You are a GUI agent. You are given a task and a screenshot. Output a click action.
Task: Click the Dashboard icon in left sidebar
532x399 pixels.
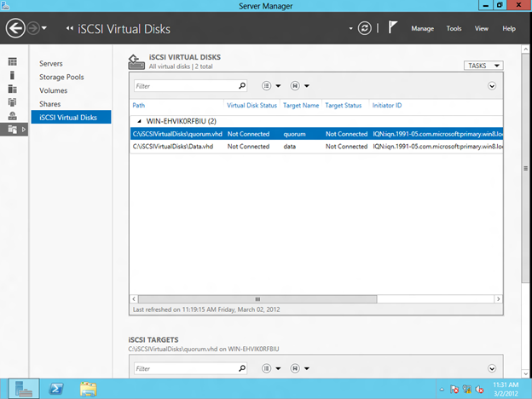(x=13, y=62)
